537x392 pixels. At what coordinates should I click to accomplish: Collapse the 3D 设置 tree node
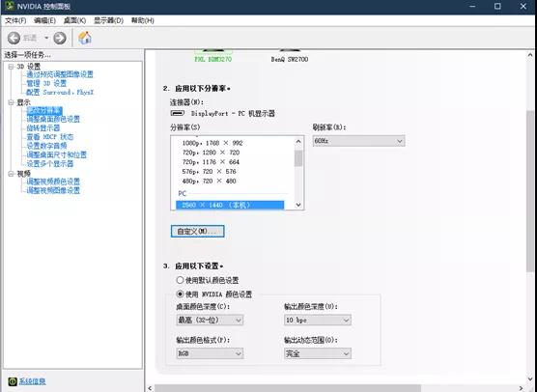pyautogui.click(x=11, y=67)
